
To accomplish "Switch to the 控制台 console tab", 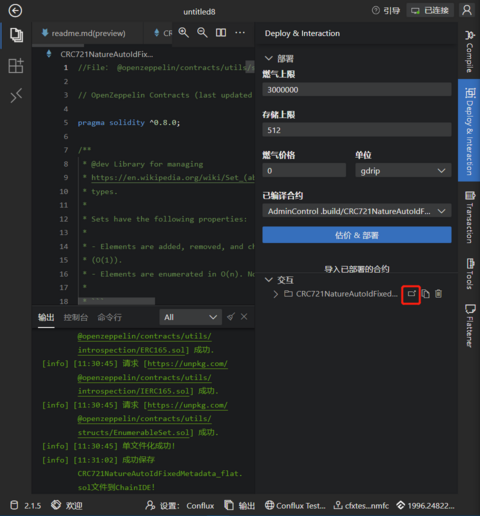I will pyautogui.click(x=76, y=317).
